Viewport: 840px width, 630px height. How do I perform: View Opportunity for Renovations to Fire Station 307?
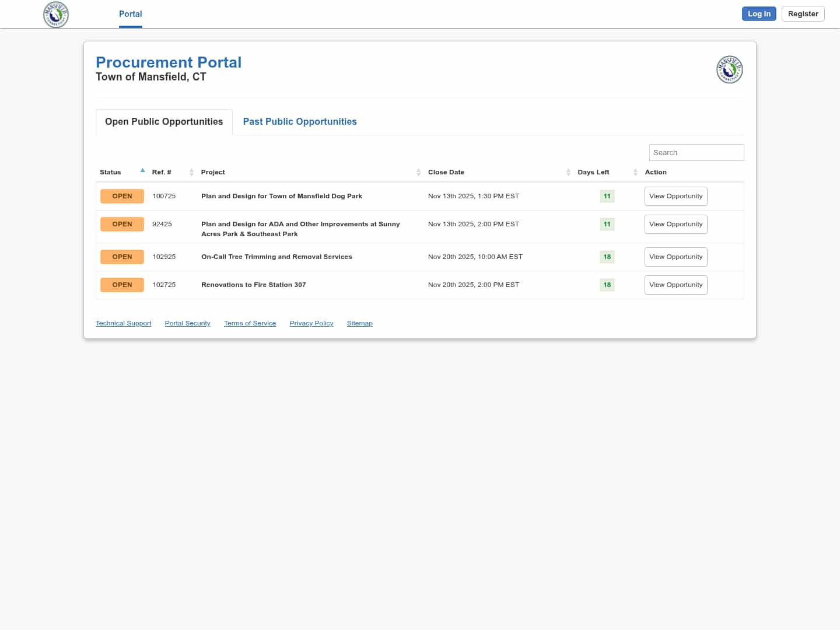click(675, 285)
